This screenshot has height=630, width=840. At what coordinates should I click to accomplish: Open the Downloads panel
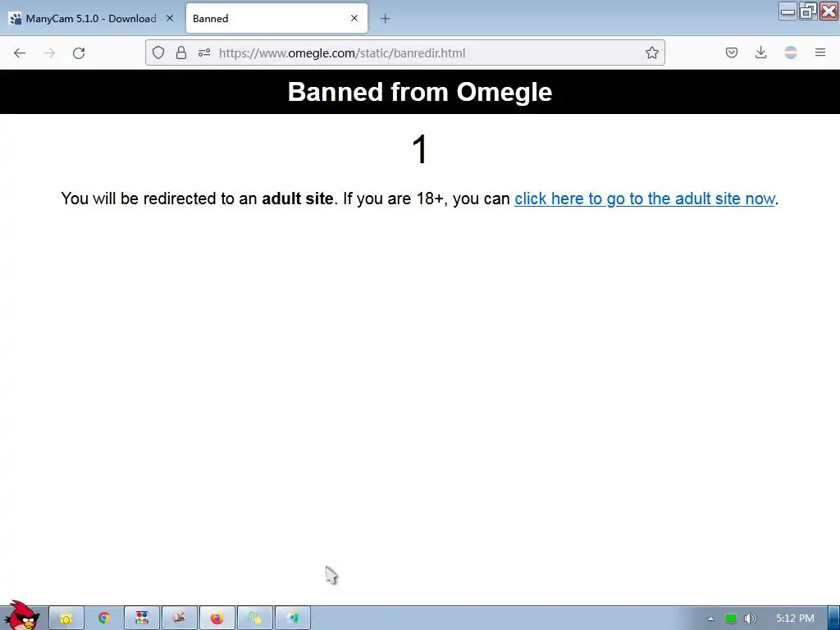(760, 52)
